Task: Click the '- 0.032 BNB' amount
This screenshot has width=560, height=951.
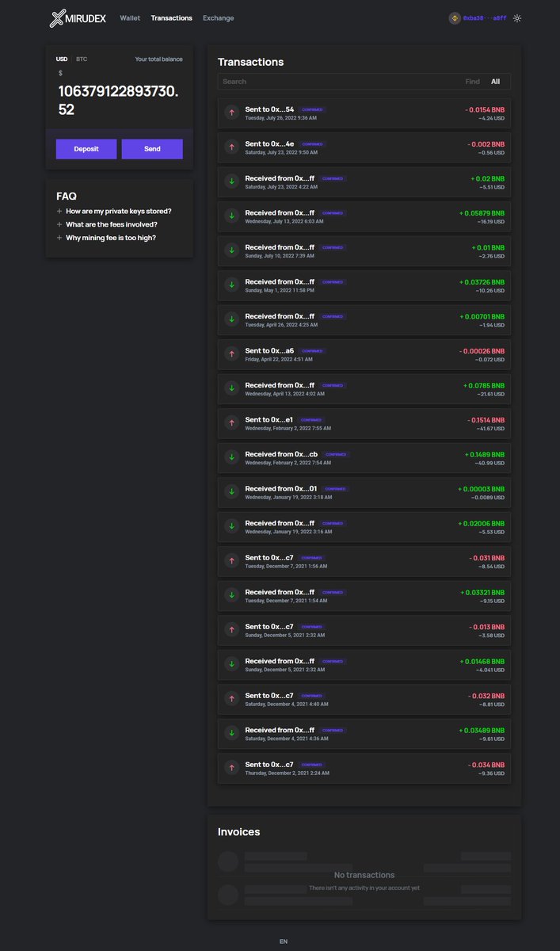Action: tap(486, 695)
